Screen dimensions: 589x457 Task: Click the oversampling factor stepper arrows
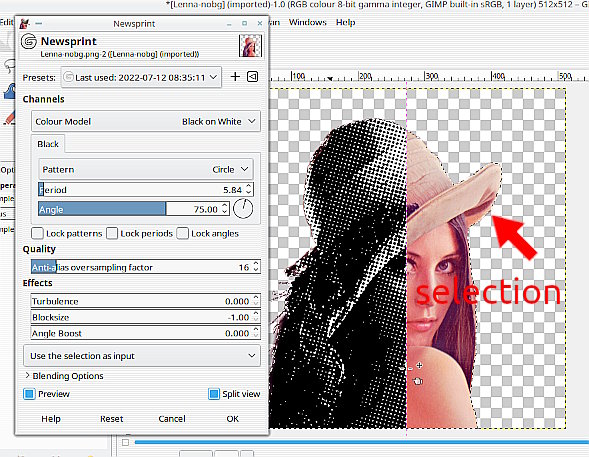pos(256,267)
